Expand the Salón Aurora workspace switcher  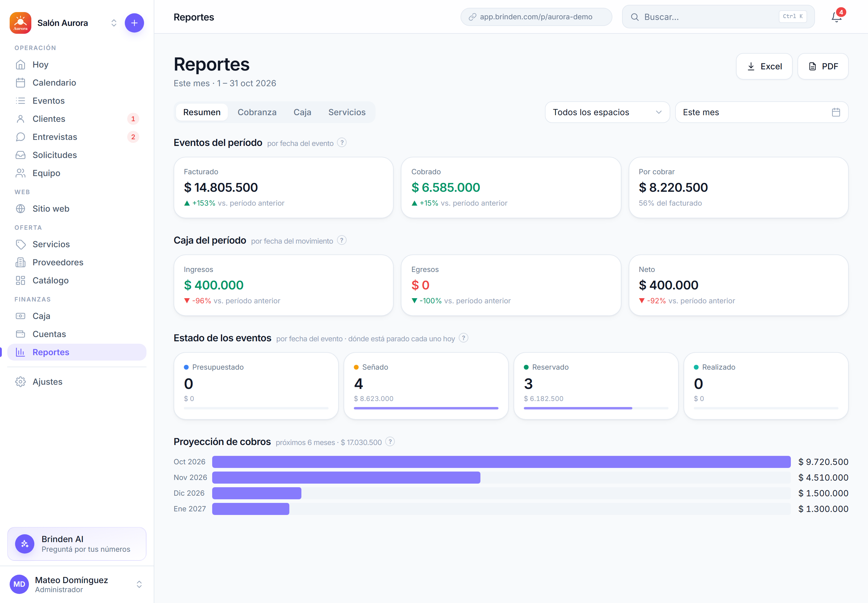[114, 23]
